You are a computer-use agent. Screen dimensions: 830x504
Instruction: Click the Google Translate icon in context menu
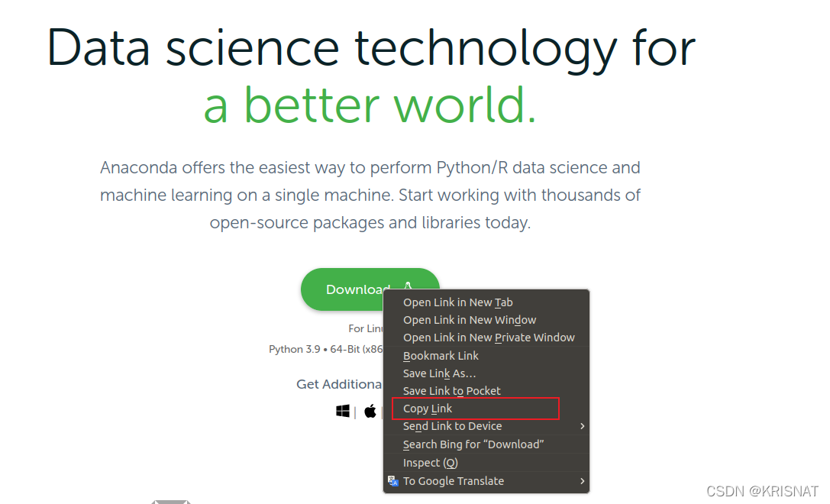(x=393, y=481)
